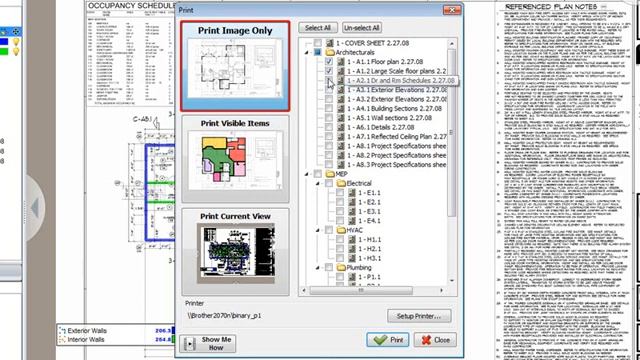The height and width of the screenshot is (360, 640).
Task: Click the Electrical folder icon
Action: 341,183
